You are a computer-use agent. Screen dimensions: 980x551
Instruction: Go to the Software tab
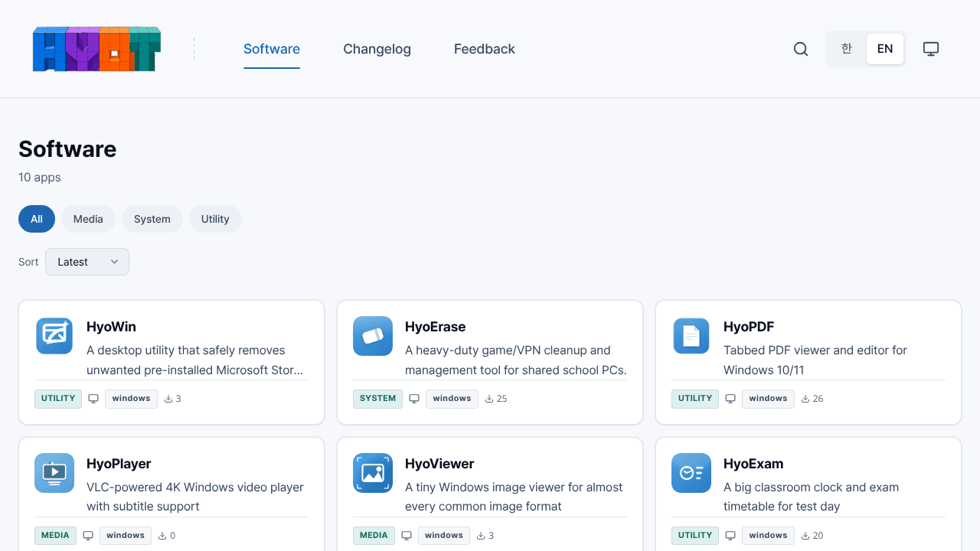click(x=272, y=49)
